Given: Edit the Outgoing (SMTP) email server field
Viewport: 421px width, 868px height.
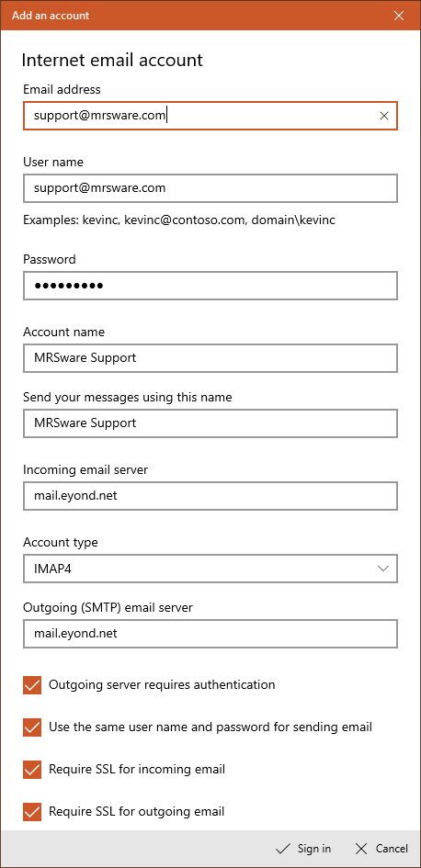Looking at the screenshot, I should (x=210, y=634).
